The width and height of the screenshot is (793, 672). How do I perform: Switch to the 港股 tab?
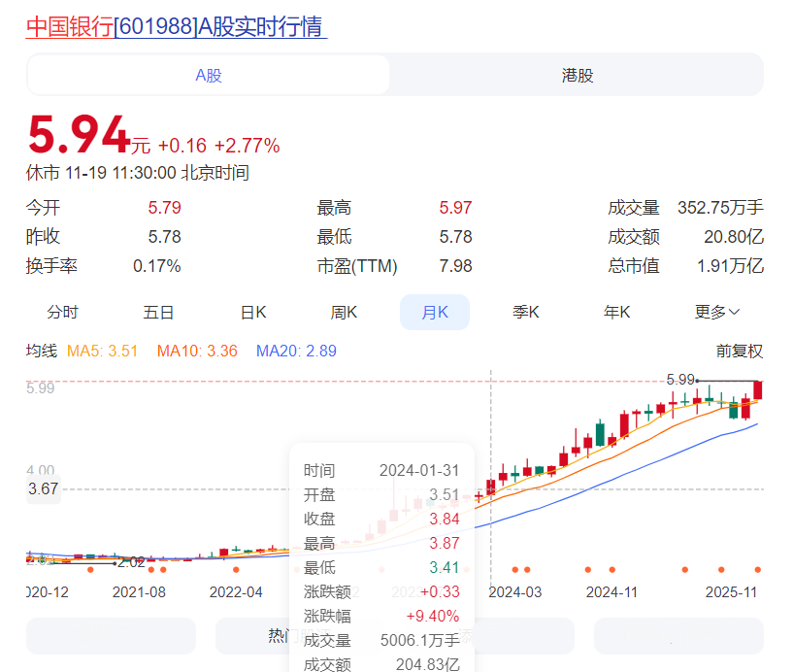tap(578, 75)
